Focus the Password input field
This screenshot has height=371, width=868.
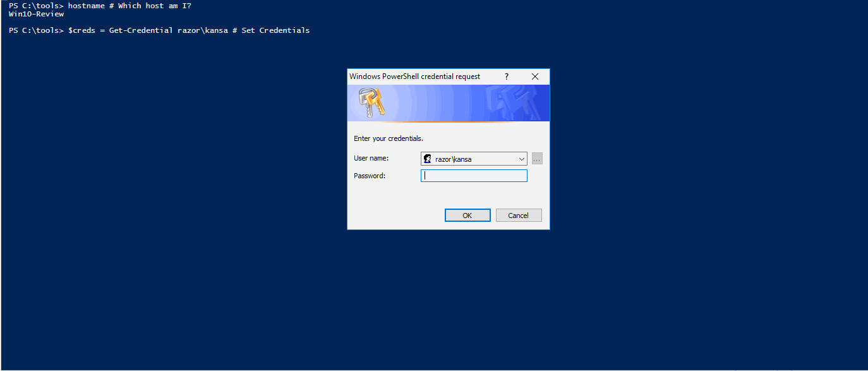(474, 176)
